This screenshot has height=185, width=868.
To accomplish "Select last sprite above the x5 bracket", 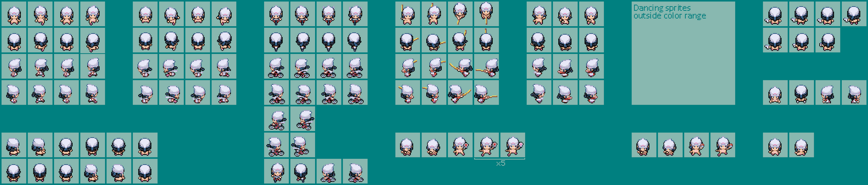I will pyautogui.click(x=513, y=145).
